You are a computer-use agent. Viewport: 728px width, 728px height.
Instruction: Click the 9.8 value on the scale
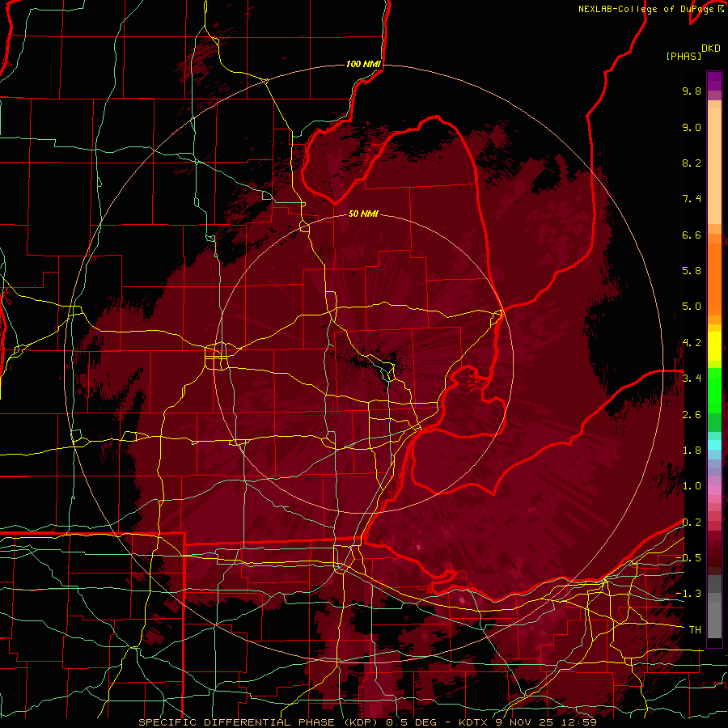[692, 91]
